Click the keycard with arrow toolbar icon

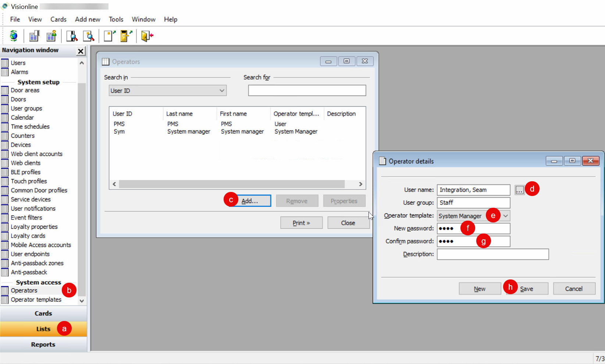pos(125,36)
